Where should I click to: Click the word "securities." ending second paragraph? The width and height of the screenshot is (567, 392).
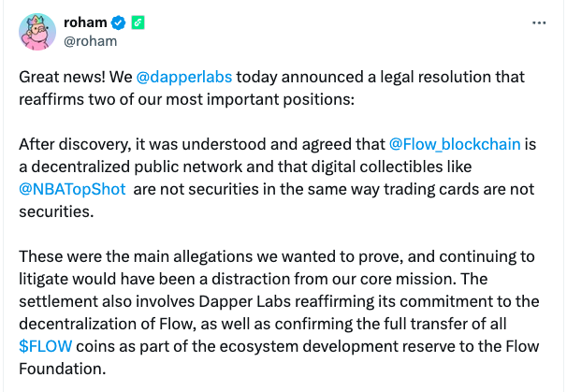56,211
